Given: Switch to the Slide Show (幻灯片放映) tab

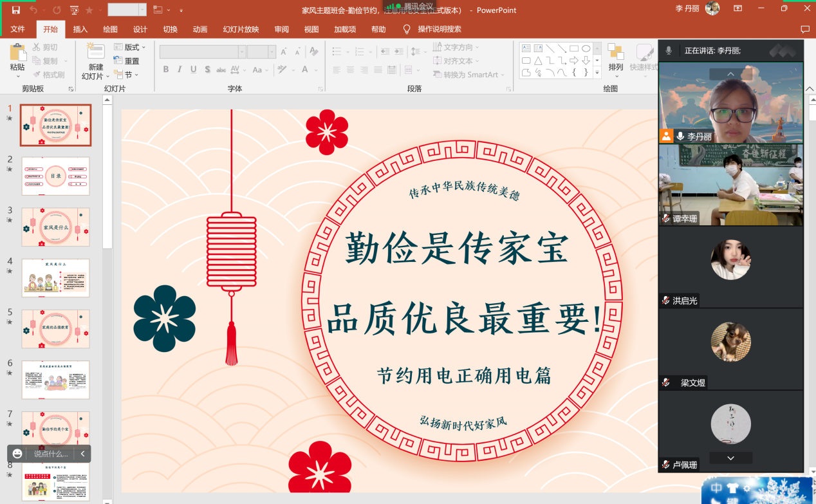Looking at the screenshot, I should (241, 30).
